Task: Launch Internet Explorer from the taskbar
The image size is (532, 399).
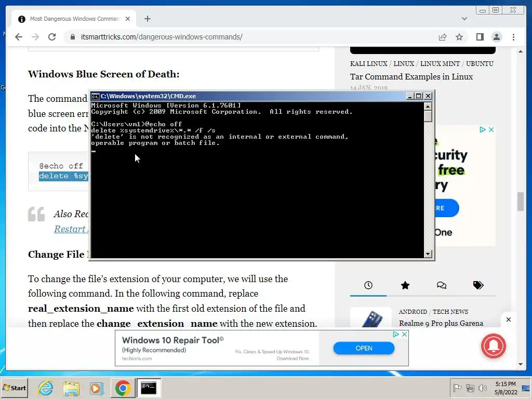Action: 46,388
